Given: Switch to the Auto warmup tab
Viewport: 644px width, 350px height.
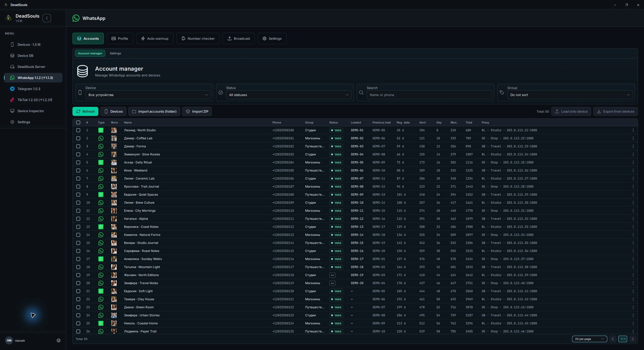Looking at the screenshot, I should [x=155, y=38].
